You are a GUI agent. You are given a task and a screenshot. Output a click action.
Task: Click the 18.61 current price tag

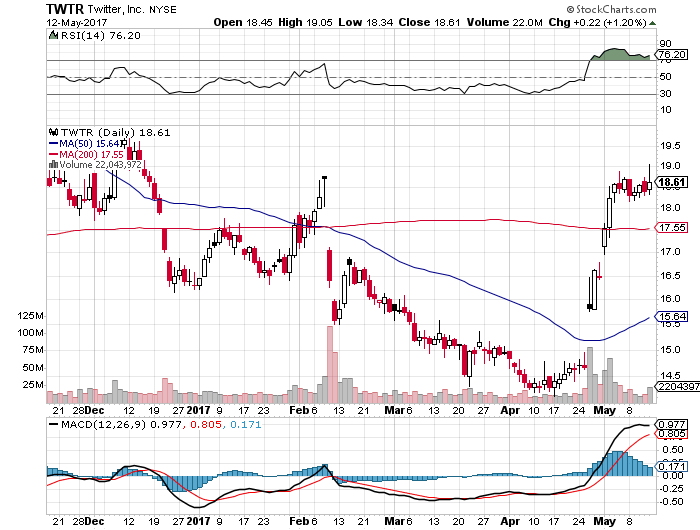(672, 182)
